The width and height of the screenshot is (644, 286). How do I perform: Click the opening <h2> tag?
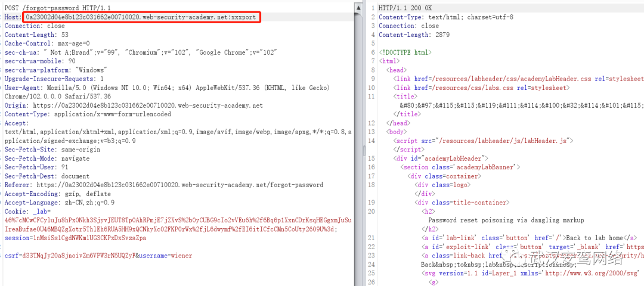click(428, 212)
